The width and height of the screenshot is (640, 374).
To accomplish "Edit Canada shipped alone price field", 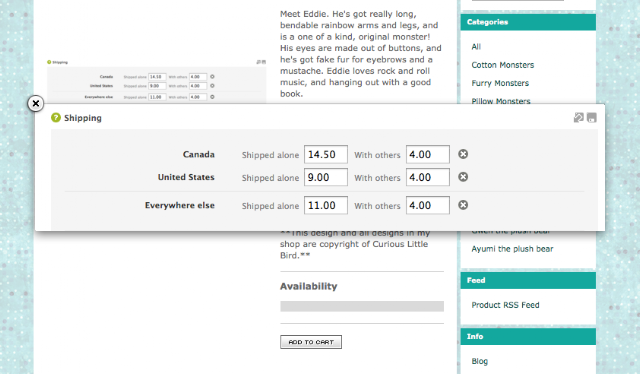I will [326, 154].
